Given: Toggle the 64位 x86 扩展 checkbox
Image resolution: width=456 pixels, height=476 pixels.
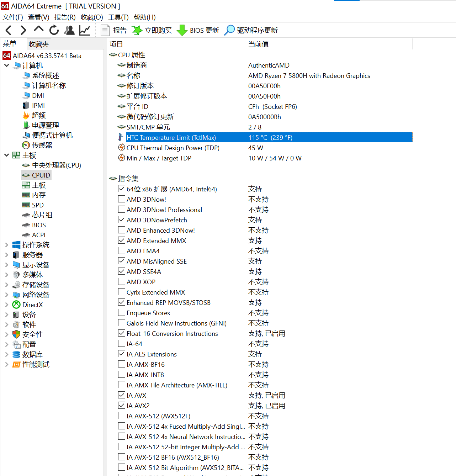Looking at the screenshot, I should tap(122, 189).
